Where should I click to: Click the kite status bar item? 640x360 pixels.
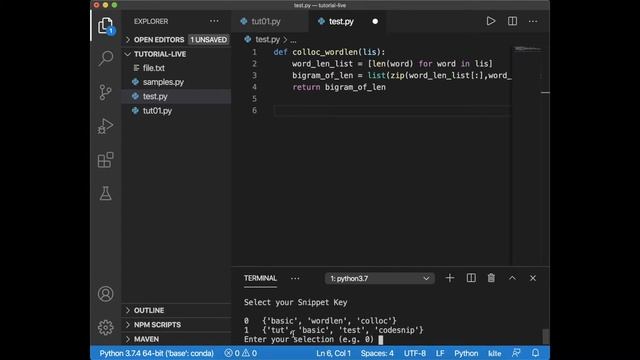click(495, 353)
